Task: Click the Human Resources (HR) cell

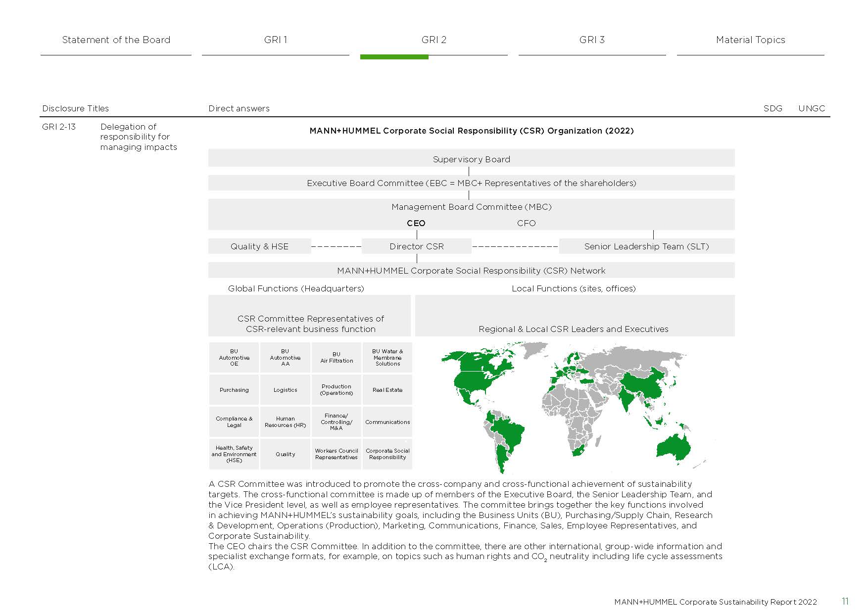Action: pyautogui.click(x=285, y=422)
